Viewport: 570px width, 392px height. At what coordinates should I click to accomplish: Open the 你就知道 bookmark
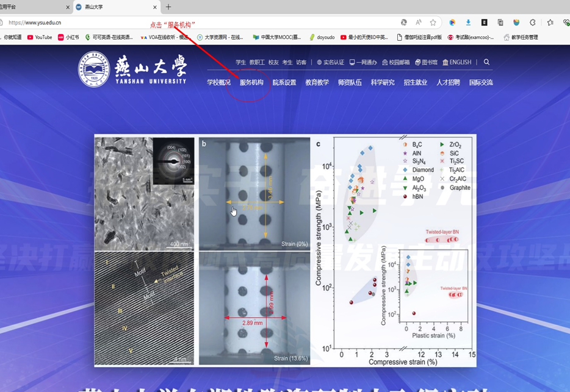(x=11, y=37)
